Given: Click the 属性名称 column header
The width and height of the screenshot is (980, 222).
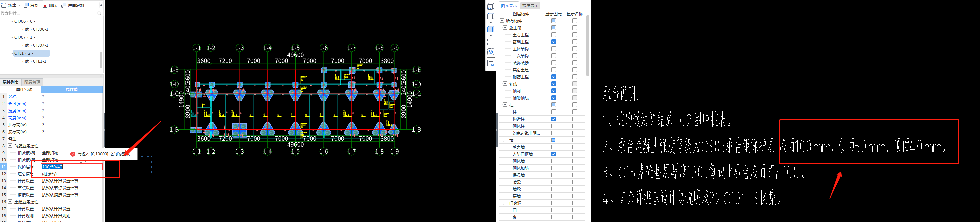Looking at the screenshot, I should (24, 90).
